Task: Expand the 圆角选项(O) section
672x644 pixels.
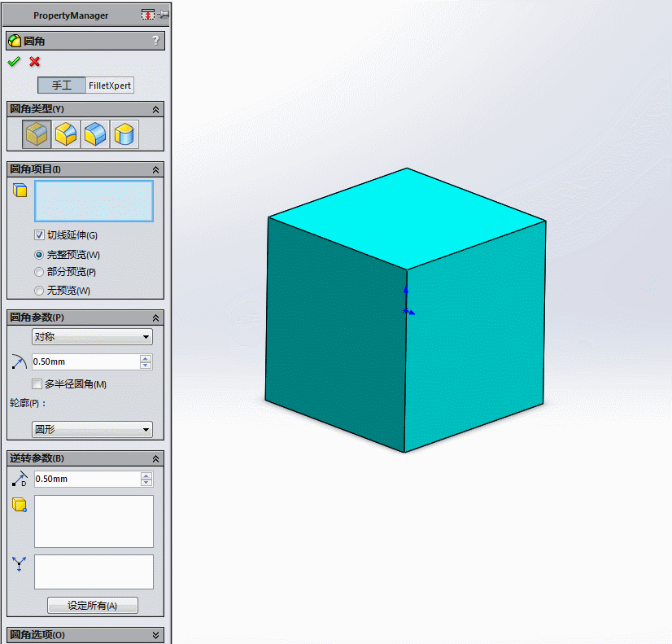Action: pos(155,635)
